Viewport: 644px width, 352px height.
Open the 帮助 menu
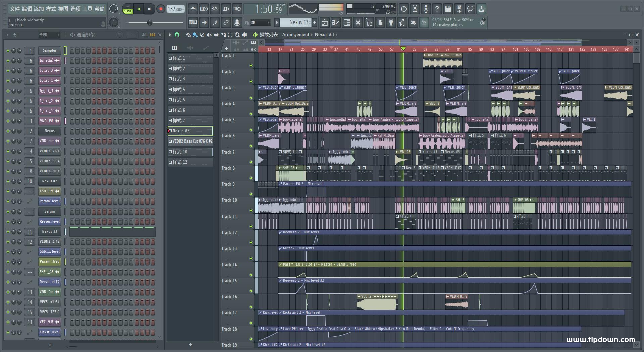(99, 9)
